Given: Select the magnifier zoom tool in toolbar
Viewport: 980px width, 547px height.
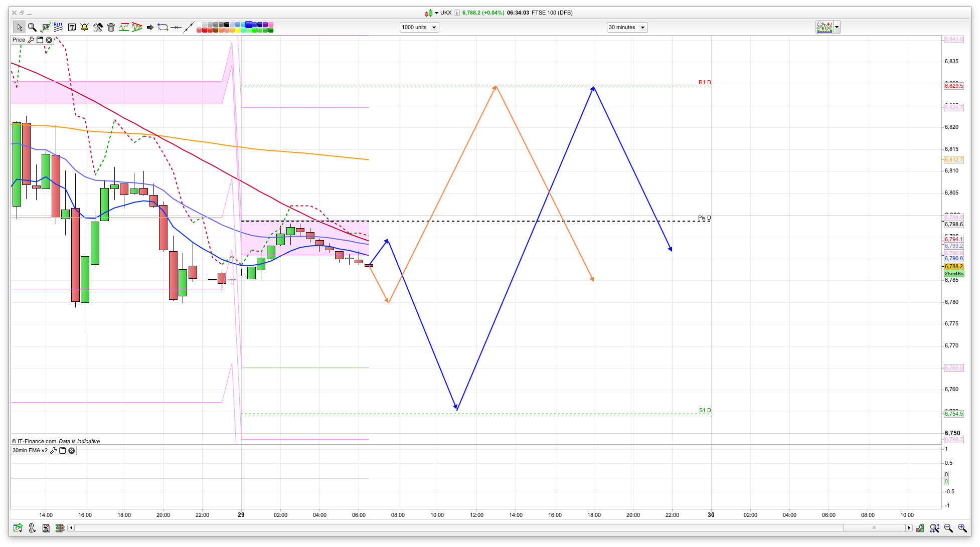Looking at the screenshot, I should 32,27.
